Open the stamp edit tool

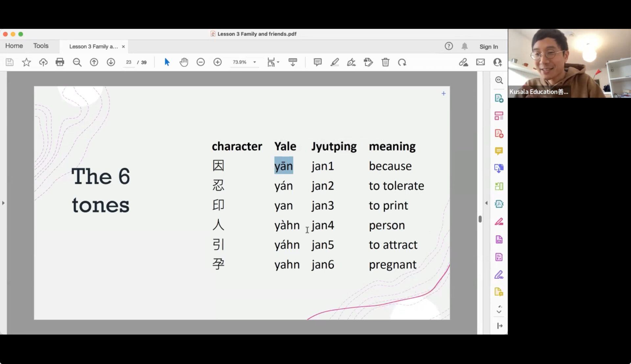(x=368, y=62)
